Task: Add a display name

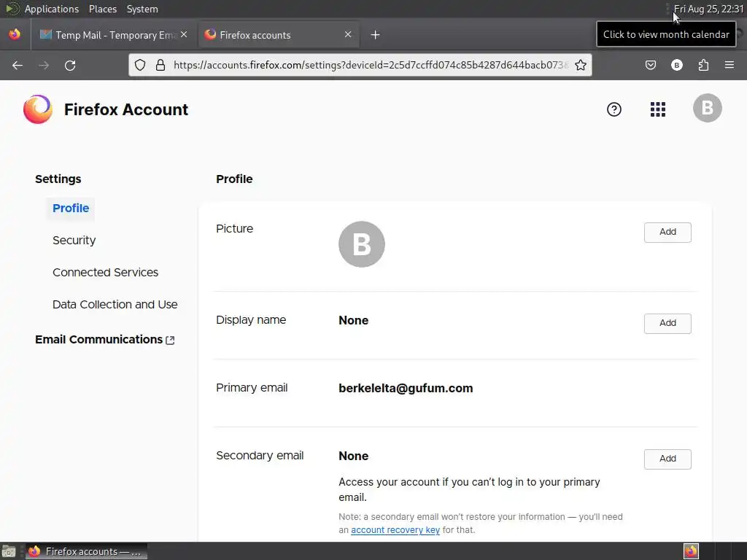Action: pyautogui.click(x=667, y=323)
